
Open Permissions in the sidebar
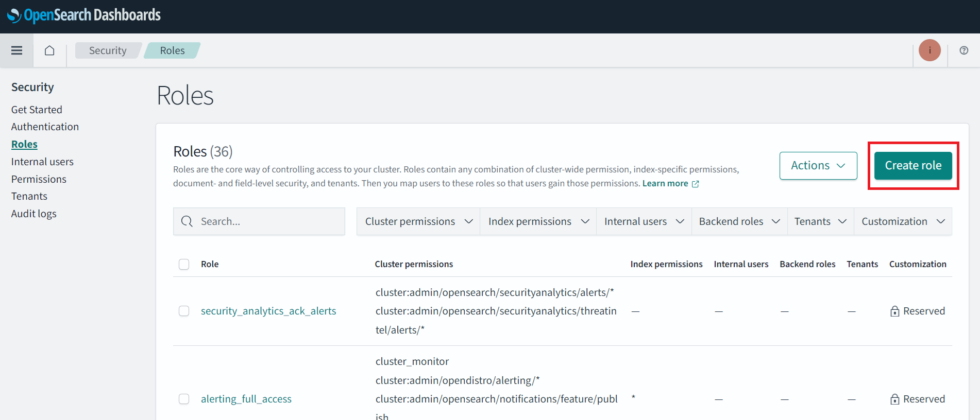[39, 179]
